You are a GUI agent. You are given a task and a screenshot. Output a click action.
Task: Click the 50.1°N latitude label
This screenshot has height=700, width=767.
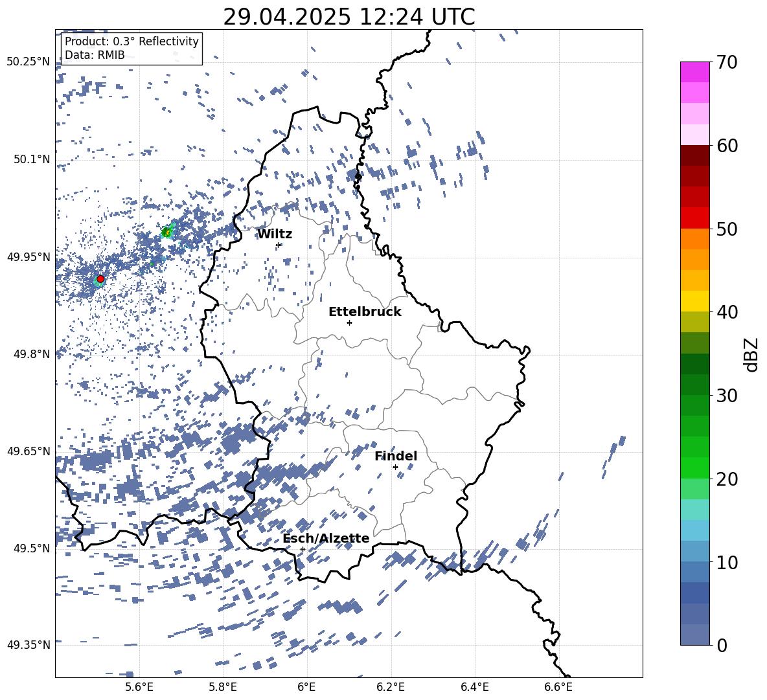click(x=31, y=159)
